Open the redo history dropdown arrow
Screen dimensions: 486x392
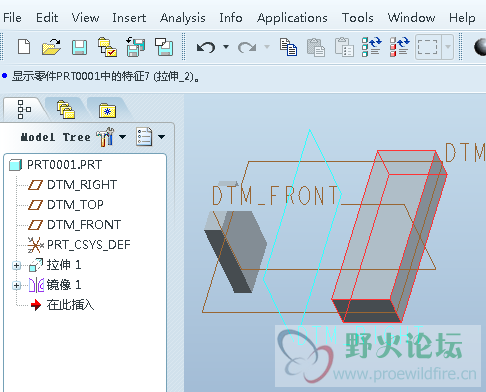coord(267,47)
